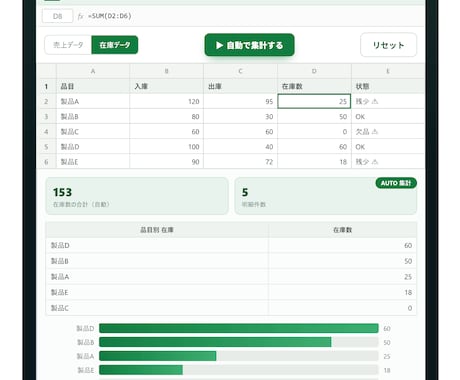Viewport: 460px width, 380px height.
Task: Select row 4 header
Action: [46, 132]
